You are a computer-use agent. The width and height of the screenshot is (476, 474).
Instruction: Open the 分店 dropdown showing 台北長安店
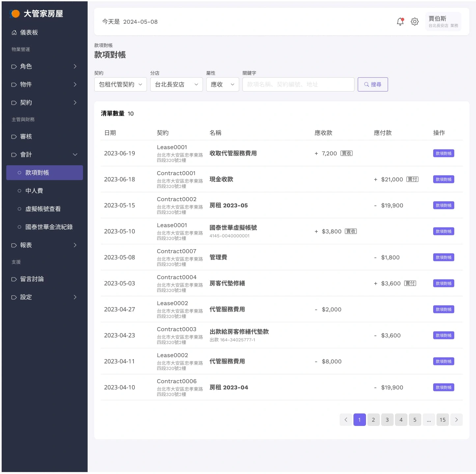tap(176, 84)
